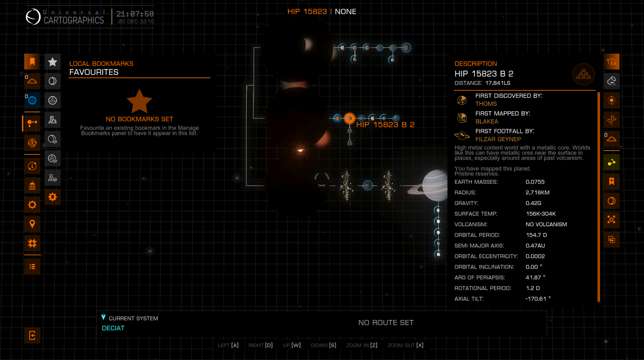
Task: Click the NO BOOKMARKS SET star graphic
Action: [139, 101]
